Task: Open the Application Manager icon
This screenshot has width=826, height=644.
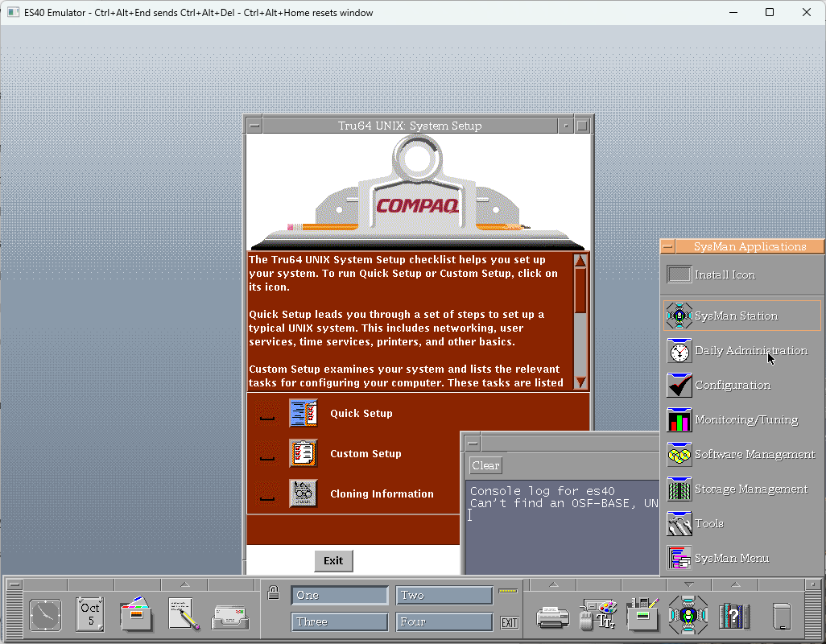Action: [642, 614]
